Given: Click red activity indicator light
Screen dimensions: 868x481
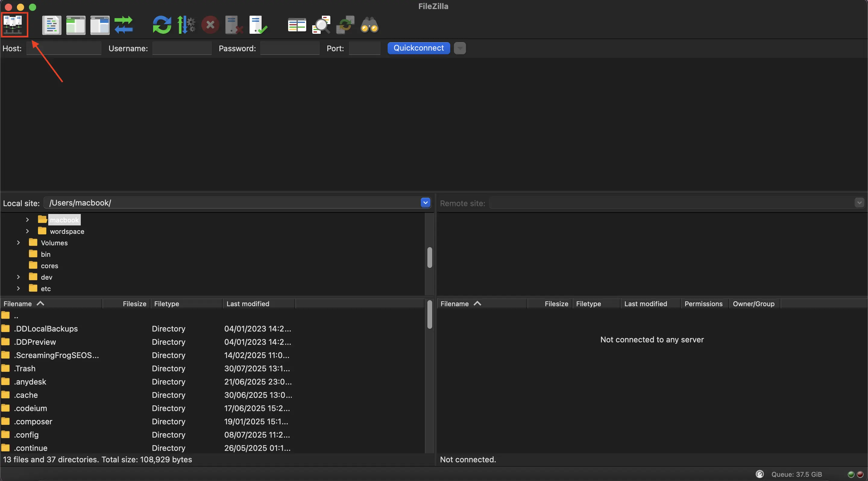Looking at the screenshot, I should pyautogui.click(x=860, y=474).
